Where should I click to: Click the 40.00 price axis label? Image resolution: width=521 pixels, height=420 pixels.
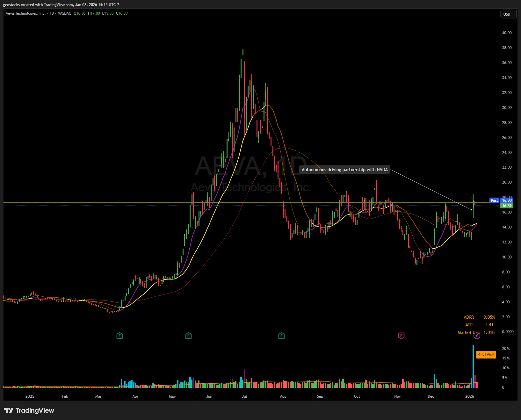click(x=507, y=33)
